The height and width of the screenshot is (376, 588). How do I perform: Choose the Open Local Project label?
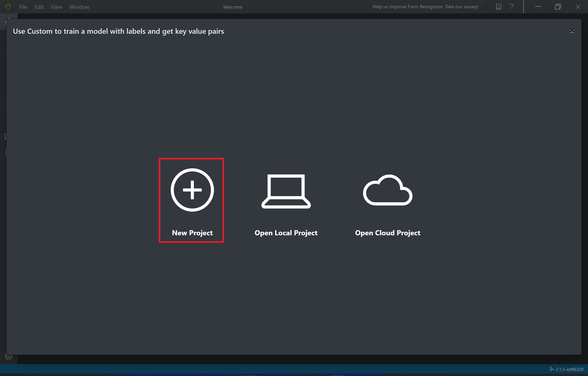[x=286, y=233]
